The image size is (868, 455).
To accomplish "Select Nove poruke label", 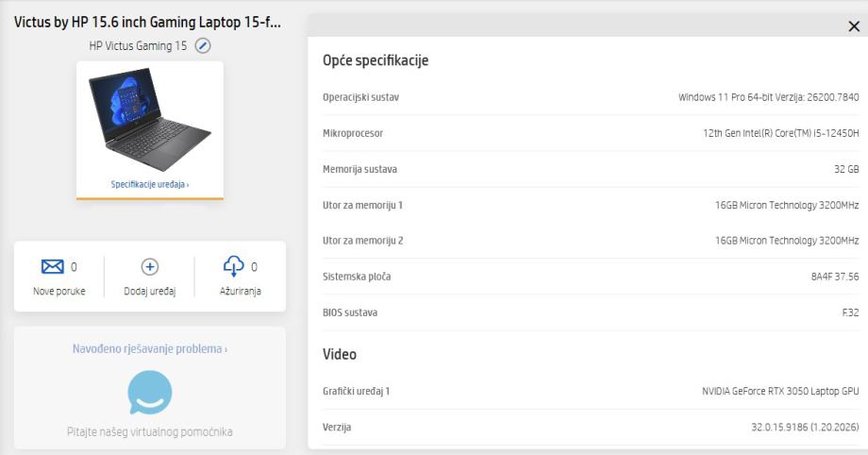I will [x=59, y=291].
